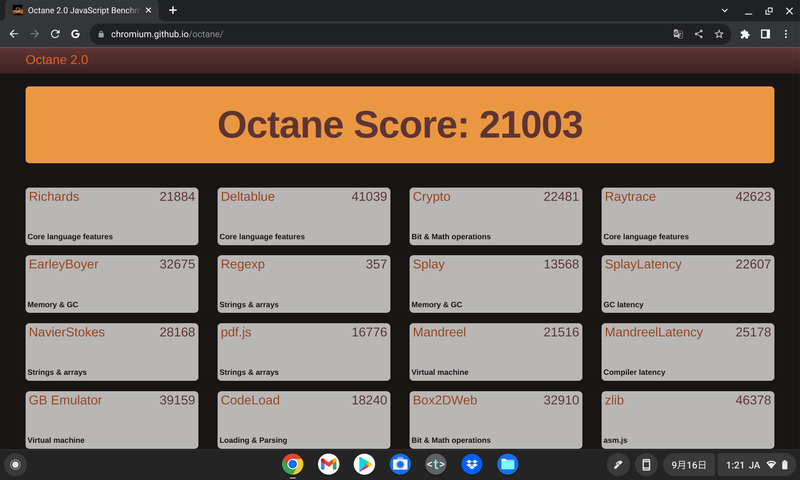Open the tab search dropdown chevron
Screen dimensions: 800x480
pyautogui.click(x=724, y=10)
